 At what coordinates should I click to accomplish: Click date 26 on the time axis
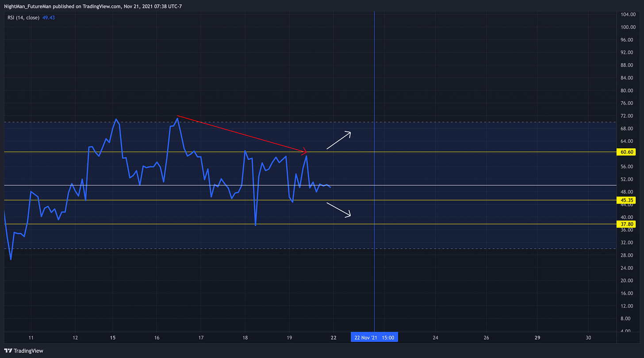tap(486, 337)
